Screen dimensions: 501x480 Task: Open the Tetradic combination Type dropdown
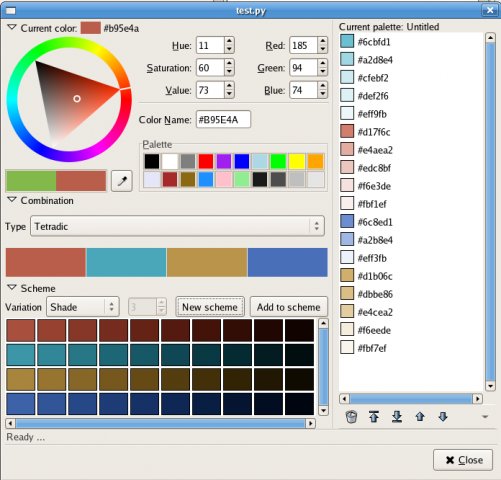(x=177, y=226)
